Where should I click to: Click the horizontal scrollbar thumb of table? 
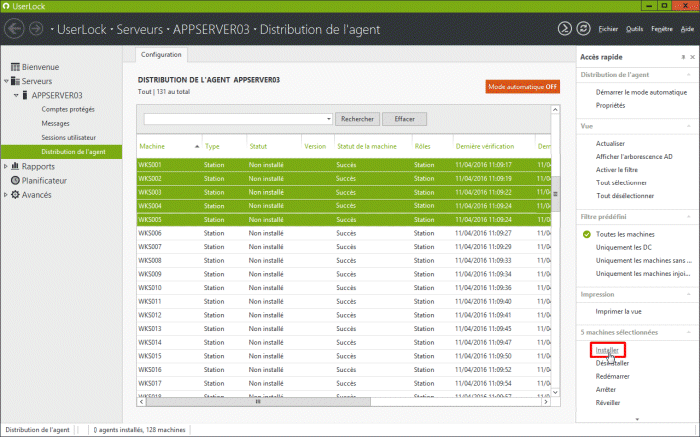258,402
